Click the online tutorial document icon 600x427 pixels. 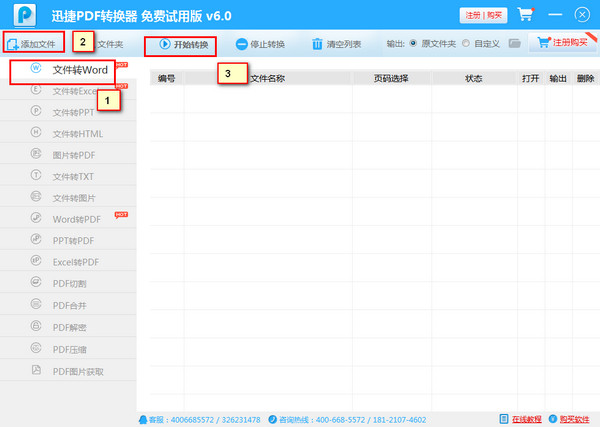[x=504, y=419]
